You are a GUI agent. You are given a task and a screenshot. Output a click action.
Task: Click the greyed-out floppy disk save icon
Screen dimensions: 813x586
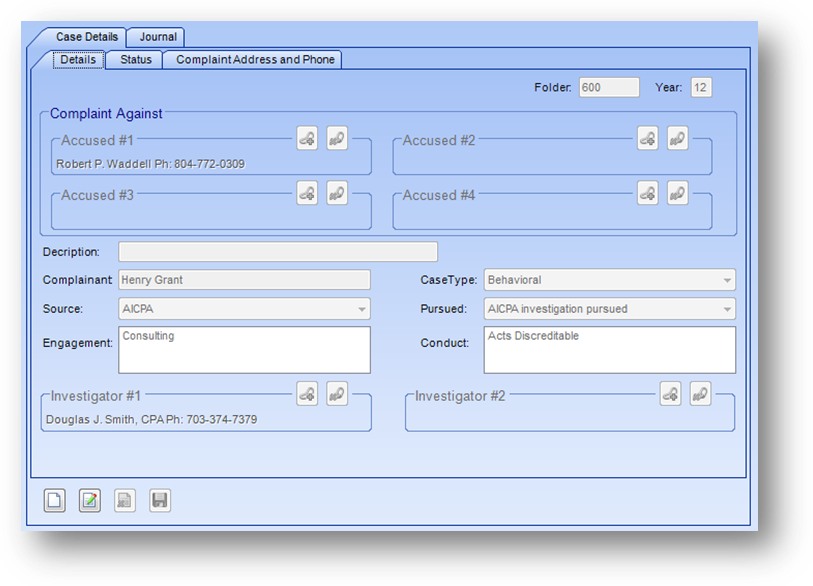(x=160, y=500)
